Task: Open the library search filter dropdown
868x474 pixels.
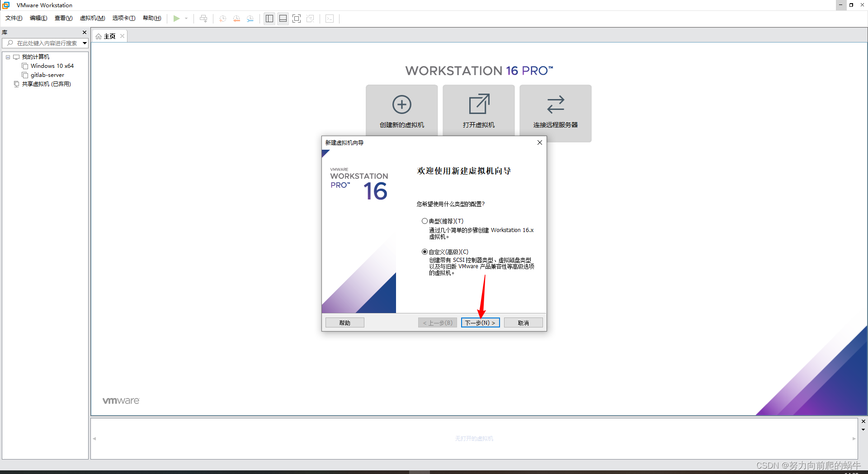Action: pos(85,43)
